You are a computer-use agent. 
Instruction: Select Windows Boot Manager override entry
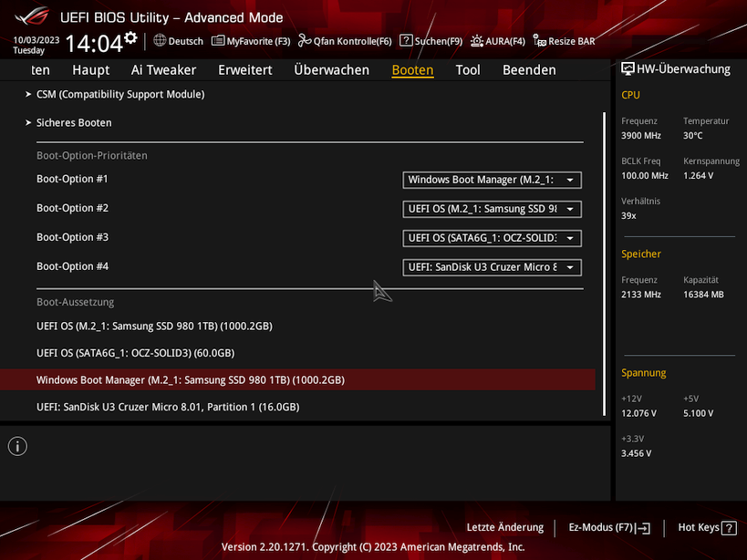[x=297, y=380]
